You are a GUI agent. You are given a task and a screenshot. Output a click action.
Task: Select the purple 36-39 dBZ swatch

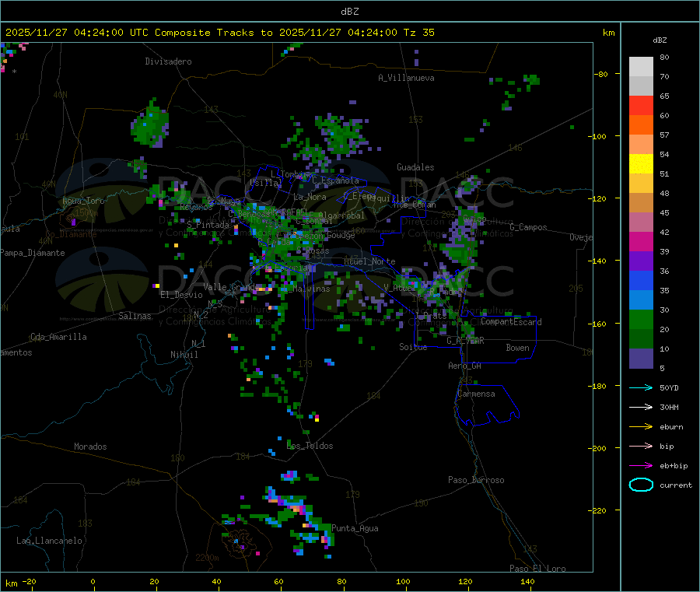point(641,261)
